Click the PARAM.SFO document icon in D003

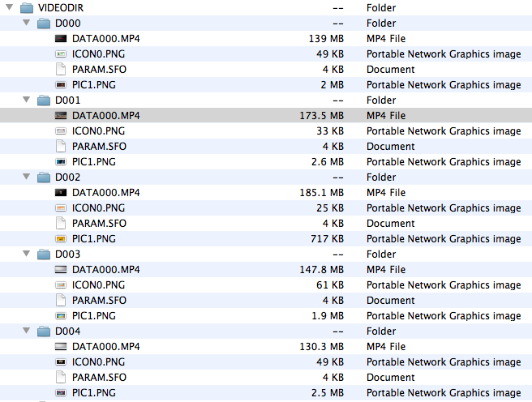[61, 300]
